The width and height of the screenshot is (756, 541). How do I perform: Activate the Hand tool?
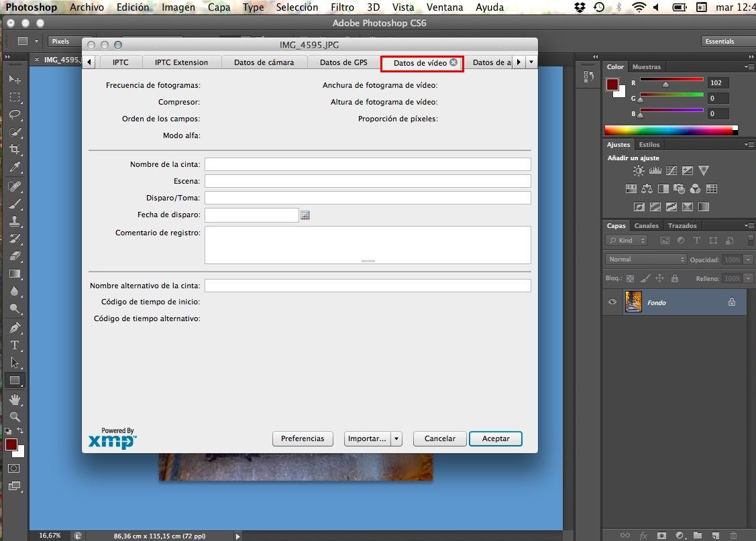(15, 400)
